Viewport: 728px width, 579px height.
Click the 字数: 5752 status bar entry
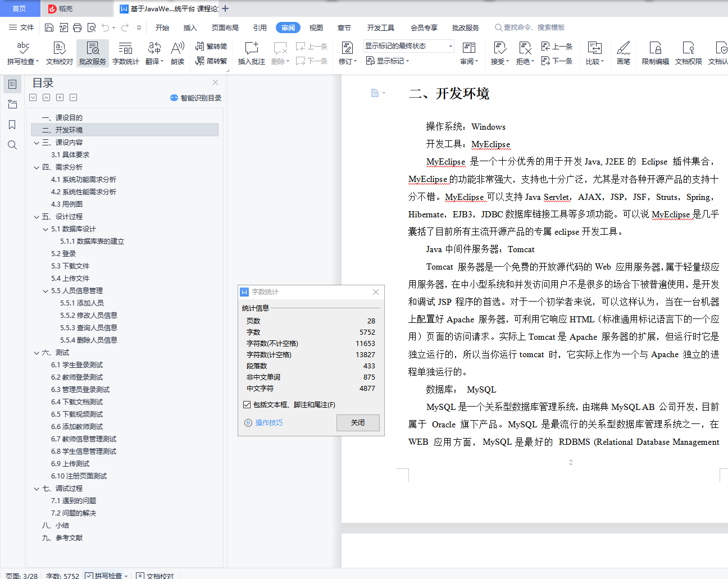62,576
